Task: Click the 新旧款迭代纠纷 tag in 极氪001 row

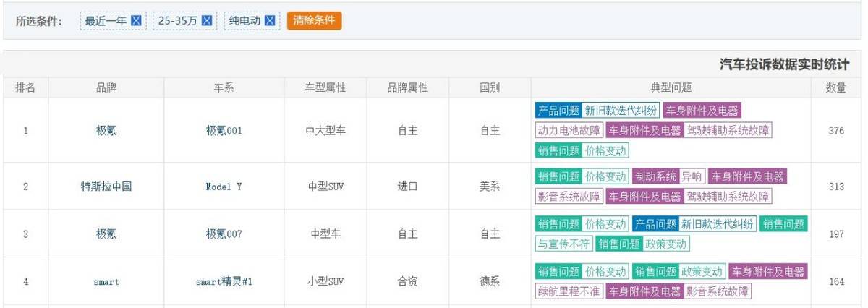Action: (x=621, y=111)
